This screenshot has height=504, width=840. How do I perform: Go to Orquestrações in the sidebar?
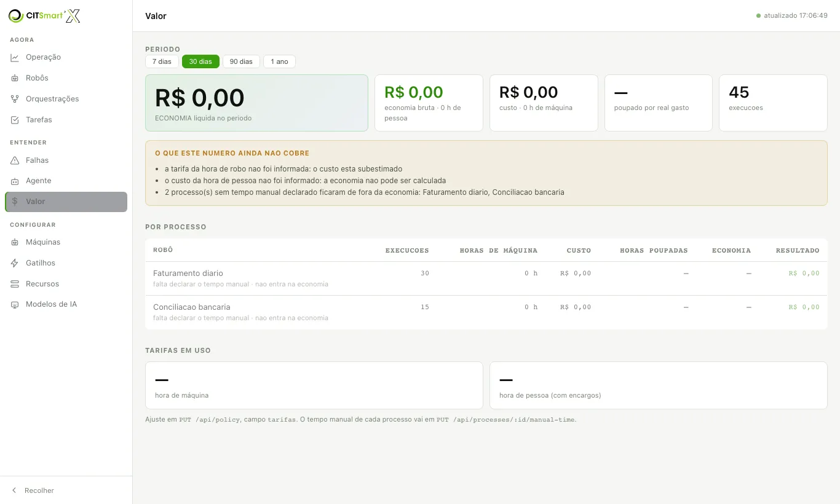coord(66,99)
